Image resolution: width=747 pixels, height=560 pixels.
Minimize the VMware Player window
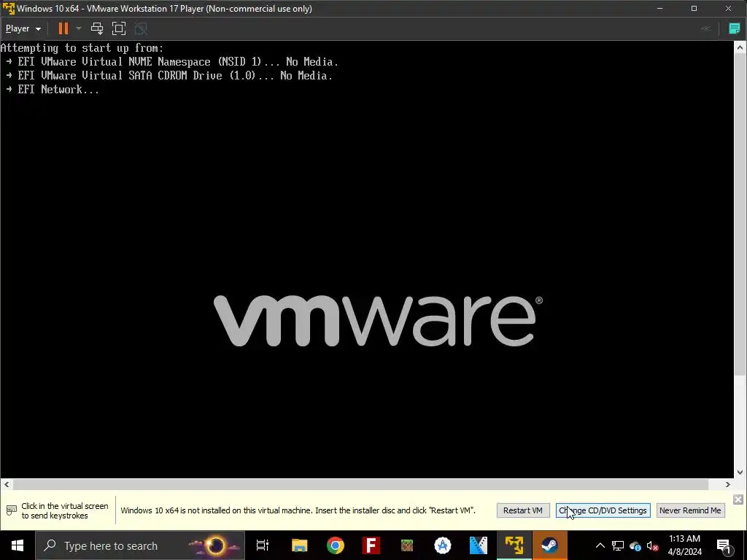[x=659, y=9]
